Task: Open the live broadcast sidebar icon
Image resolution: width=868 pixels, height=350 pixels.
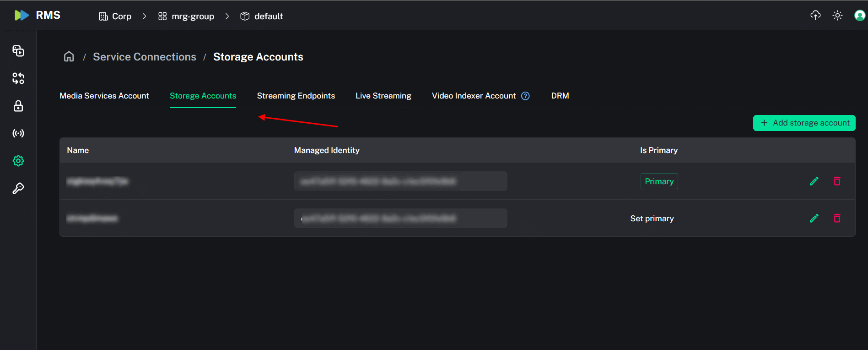Action: (x=18, y=133)
